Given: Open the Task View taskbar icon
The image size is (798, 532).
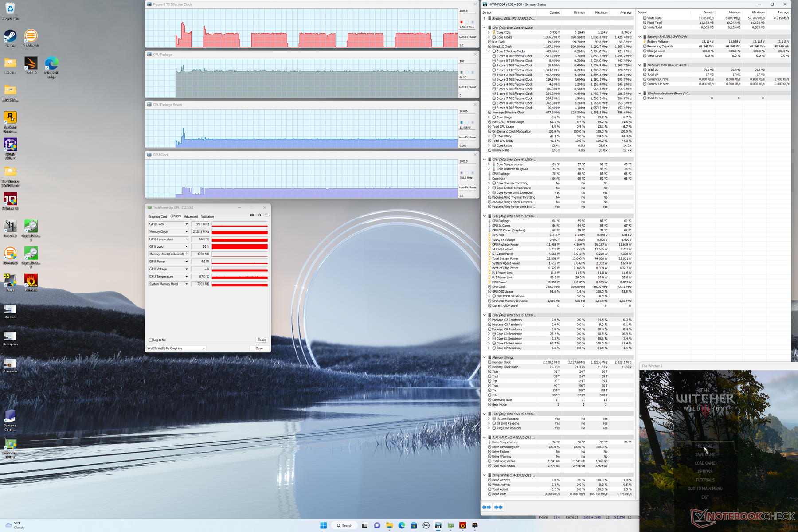Looking at the screenshot, I should tap(364, 525).
